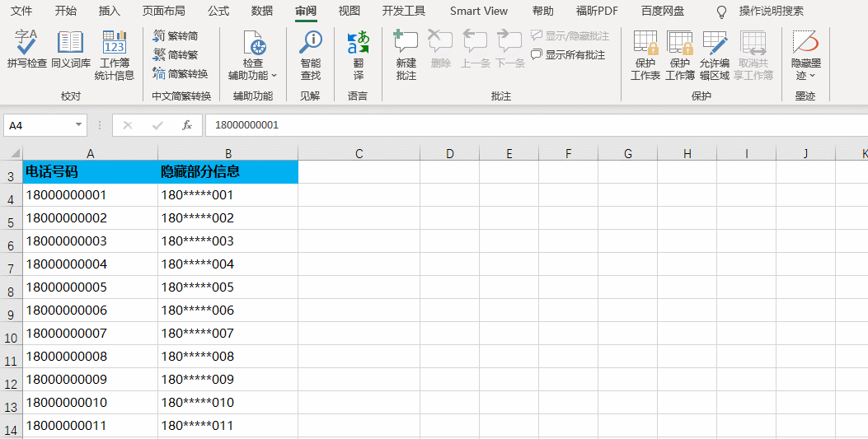Click 取消共享工作簿 unshare workbook
Viewport: 868px width, 439px height.
[x=753, y=55]
